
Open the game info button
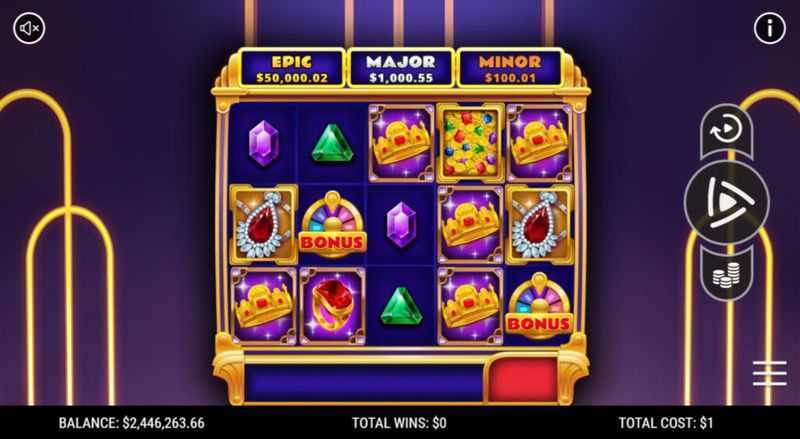[770, 28]
